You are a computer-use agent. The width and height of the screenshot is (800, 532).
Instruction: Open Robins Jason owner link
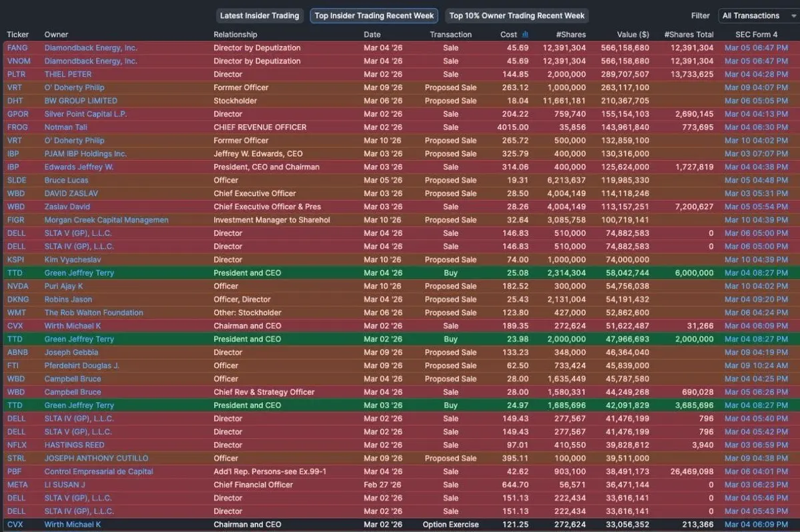(x=68, y=299)
